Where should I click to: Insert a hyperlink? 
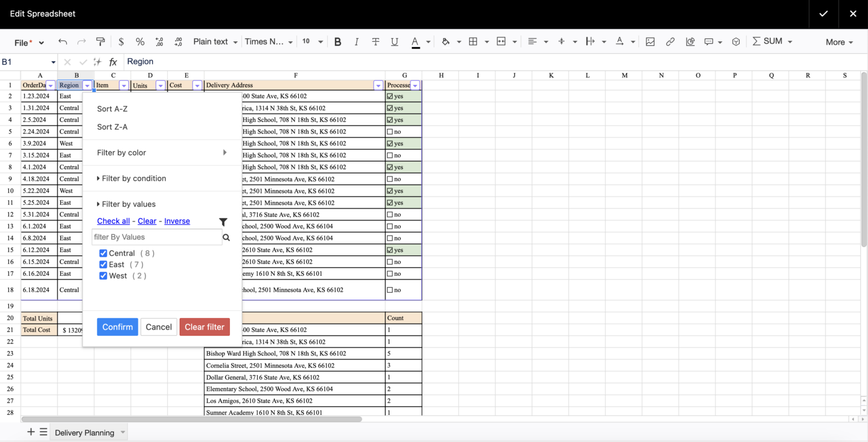[x=670, y=41]
